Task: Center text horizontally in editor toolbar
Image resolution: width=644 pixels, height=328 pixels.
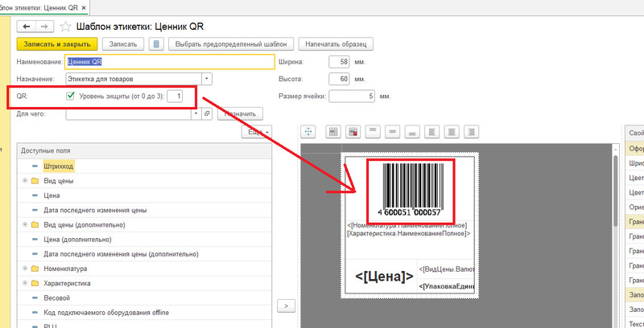Action: [x=452, y=131]
